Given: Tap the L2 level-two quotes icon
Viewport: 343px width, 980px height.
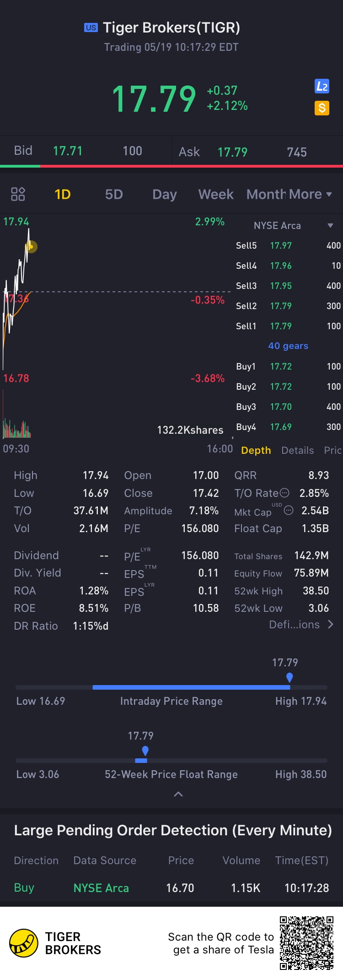Looking at the screenshot, I should [x=322, y=86].
